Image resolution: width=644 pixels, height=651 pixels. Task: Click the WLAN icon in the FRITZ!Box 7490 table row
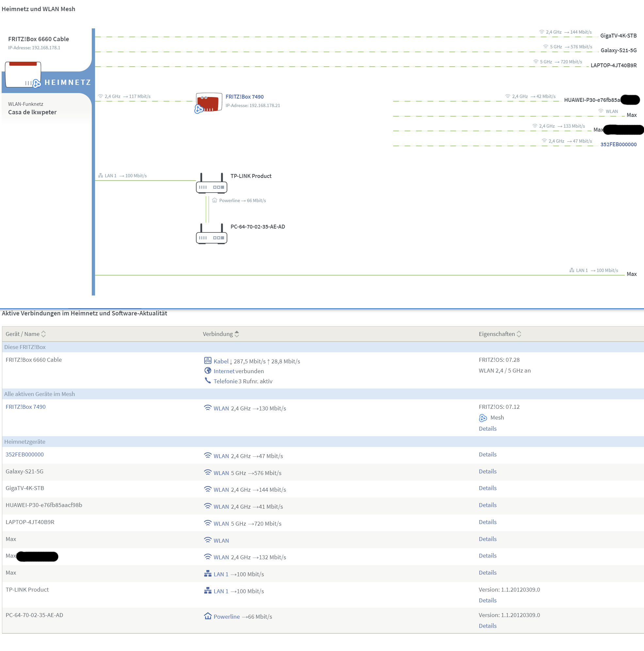208,408
